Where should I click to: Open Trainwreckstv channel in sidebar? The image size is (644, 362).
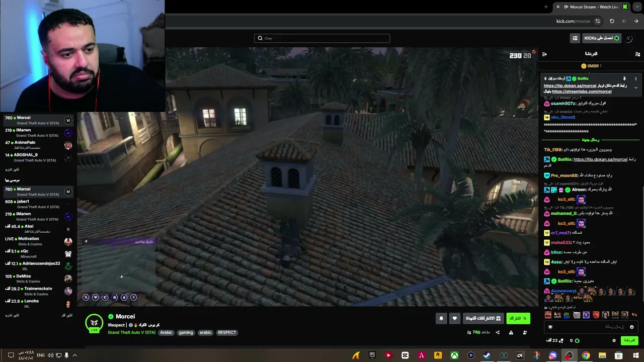[x=39, y=291]
